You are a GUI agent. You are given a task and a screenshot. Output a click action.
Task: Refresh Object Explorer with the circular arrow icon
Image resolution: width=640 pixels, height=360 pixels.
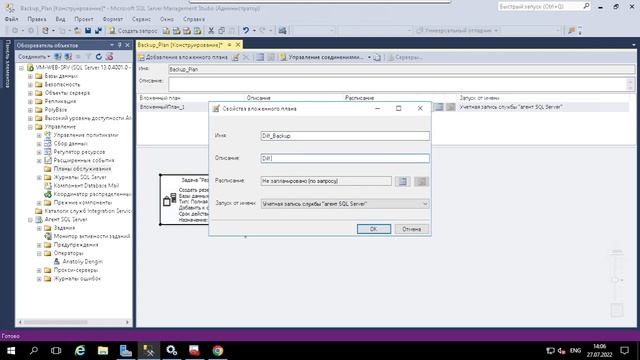click(99, 57)
